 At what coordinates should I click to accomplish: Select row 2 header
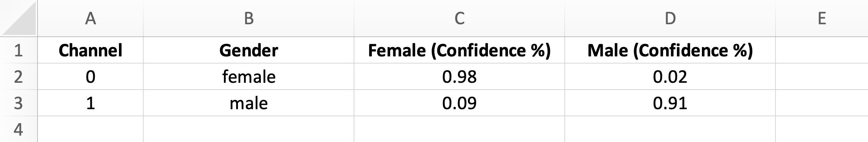(x=19, y=77)
